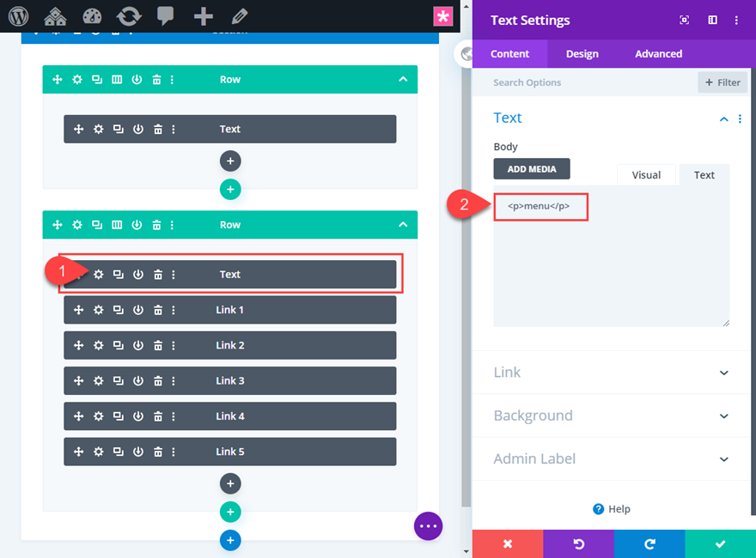
Task: Duplicate the Link 2 module
Action: (x=119, y=345)
